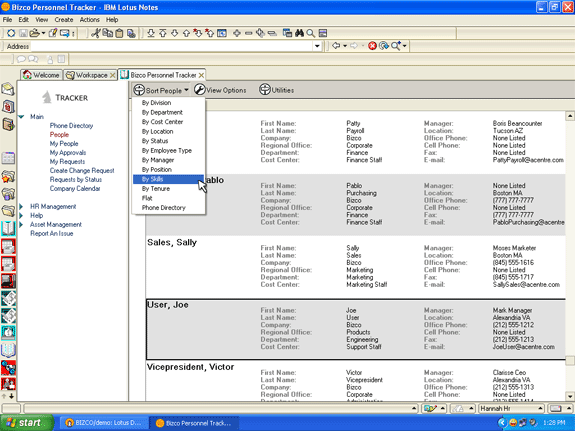Click the chat bubble icon below address bar
Screen dimensions: 575x431
coord(21,59)
